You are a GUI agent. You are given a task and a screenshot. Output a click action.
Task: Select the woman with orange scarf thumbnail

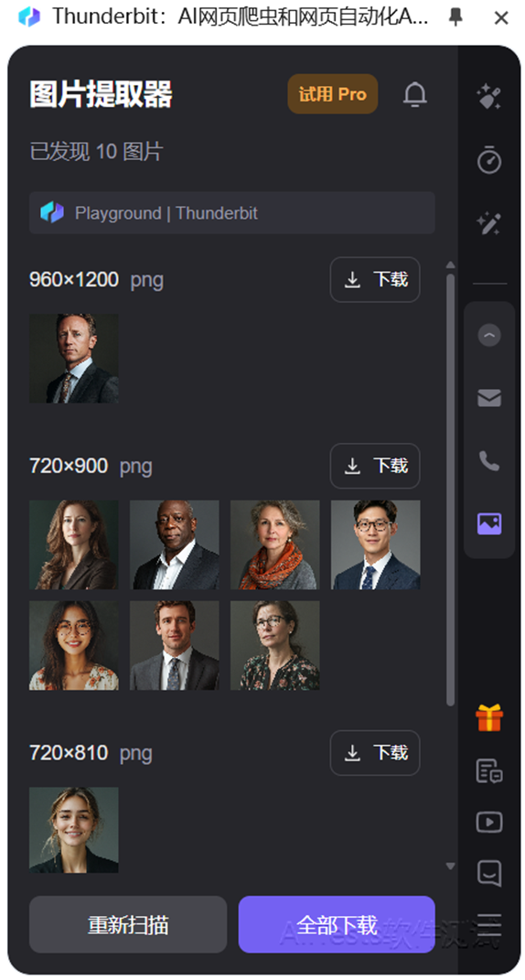coord(274,544)
